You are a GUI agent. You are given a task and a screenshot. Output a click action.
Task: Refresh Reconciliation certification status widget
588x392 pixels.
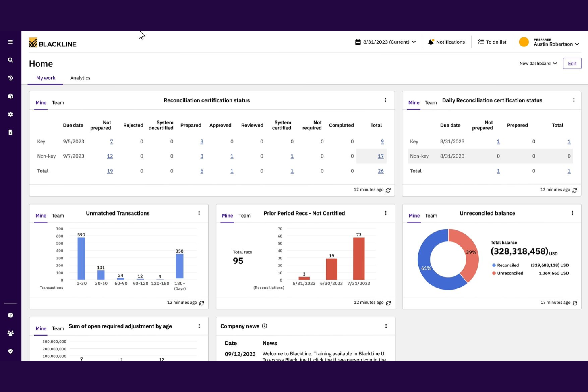click(x=388, y=190)
